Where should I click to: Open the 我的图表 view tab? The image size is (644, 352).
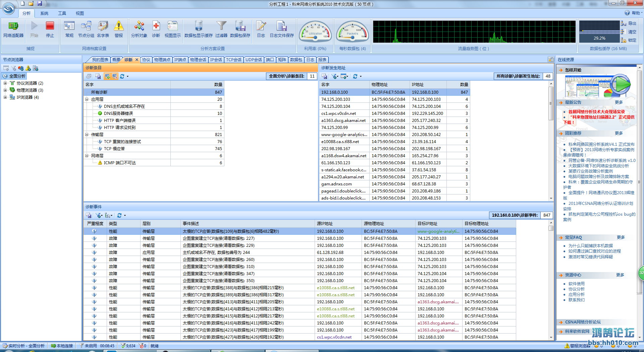pos(100,60)
